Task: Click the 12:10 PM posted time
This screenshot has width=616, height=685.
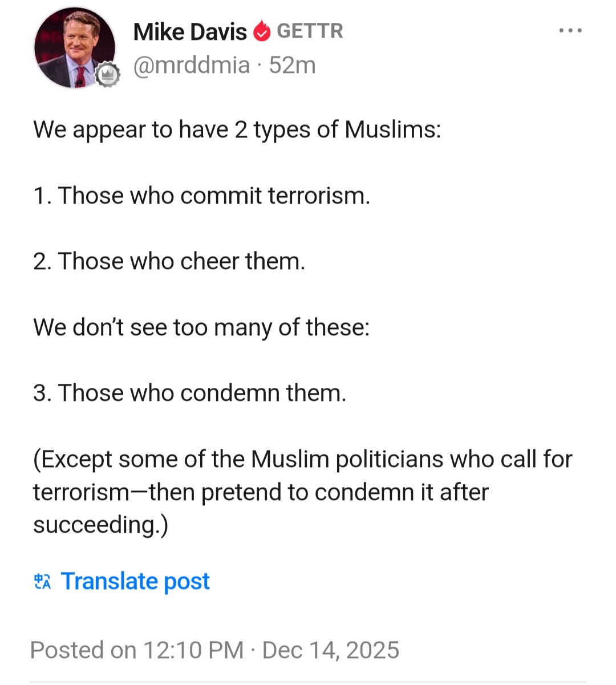Action: (x=193, y=650)
